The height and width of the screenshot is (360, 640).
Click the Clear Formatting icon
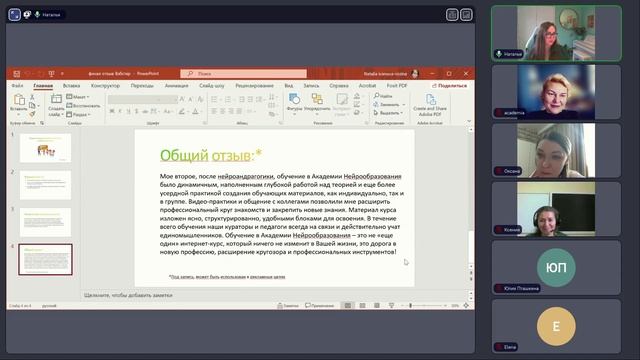[200, 99]
